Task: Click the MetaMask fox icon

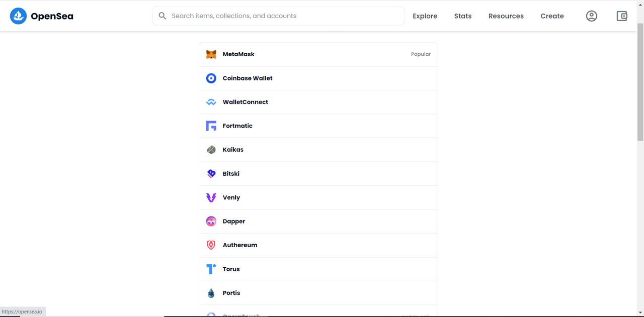Action: (211, 54)
